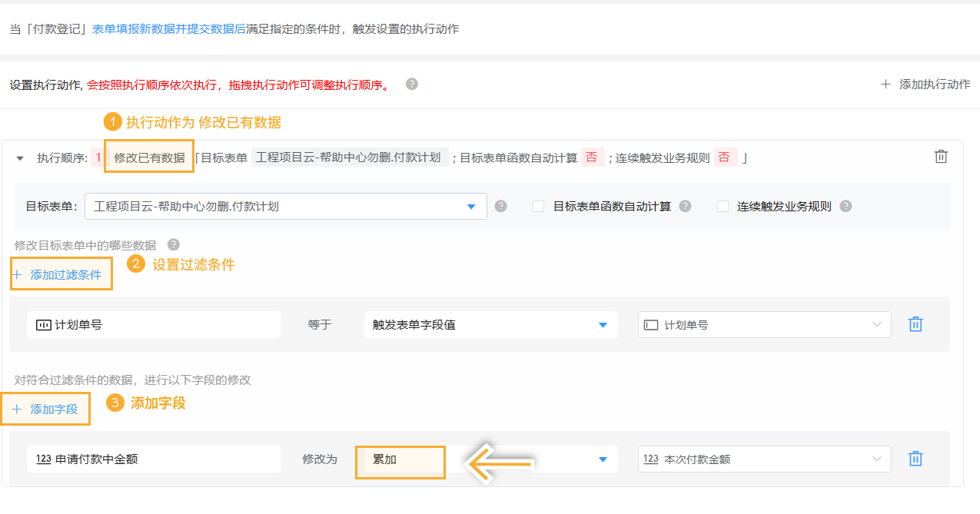Collapse the 执行顺序 1 action panel
This screenshot has height=514, width=980.
click(x=20, y=158)
